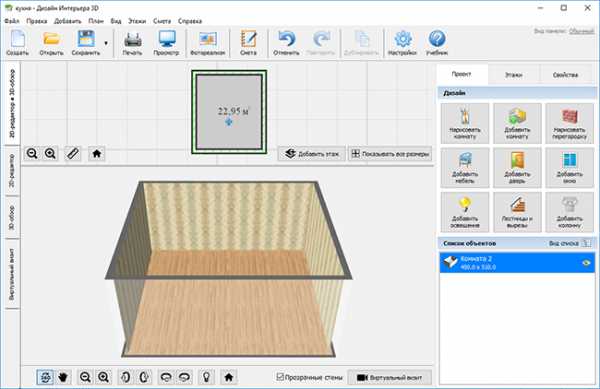The image size is (600, 389).
Task: Expand the Сохранить dropdown arrow
Action: pyautogui.click(x=106, y=43)
